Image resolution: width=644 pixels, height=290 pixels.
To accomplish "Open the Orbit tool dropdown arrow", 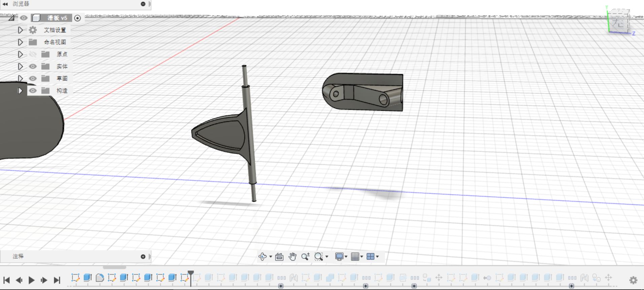I will click(x=271, y=257).
